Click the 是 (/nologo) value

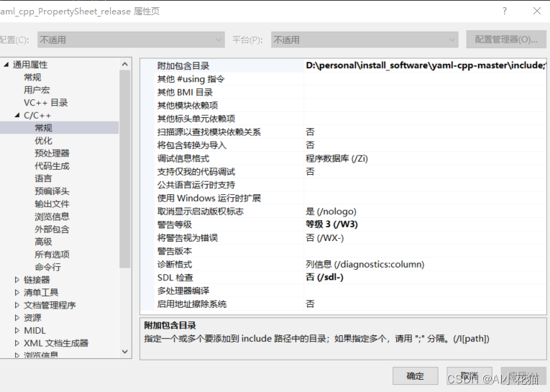pos(331,211)
